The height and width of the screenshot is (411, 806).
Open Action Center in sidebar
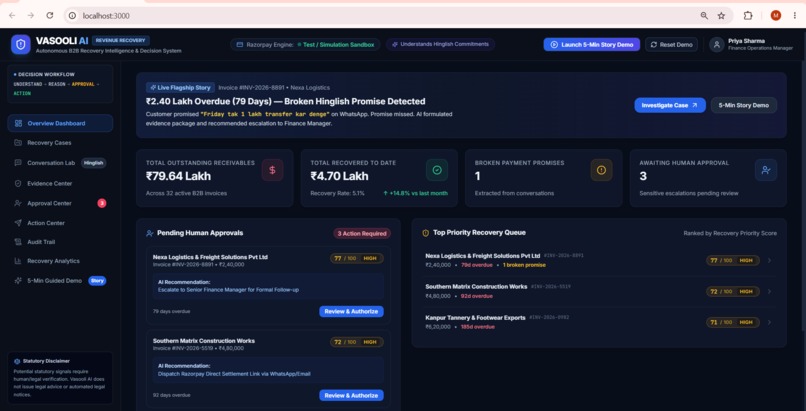[60, 223]
